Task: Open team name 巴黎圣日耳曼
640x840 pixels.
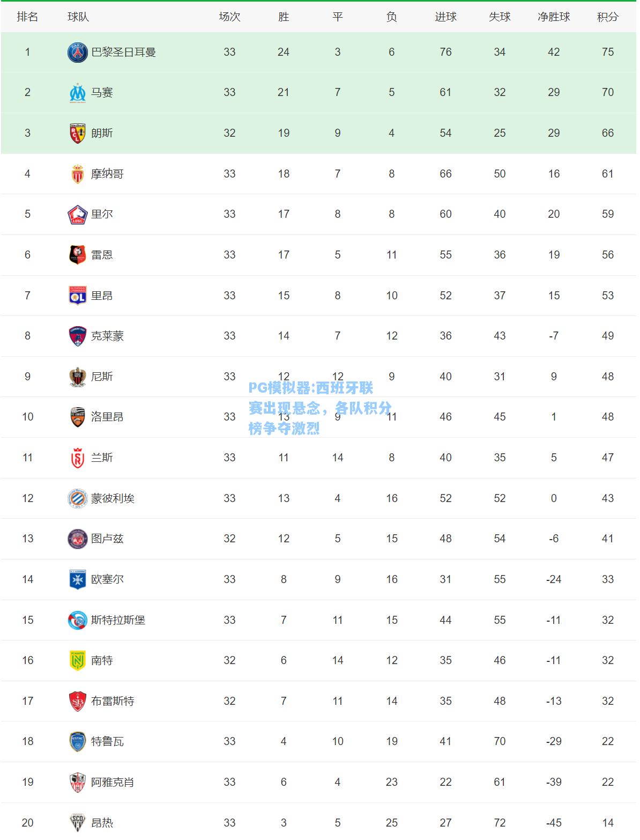Action: tap(123, 53)
